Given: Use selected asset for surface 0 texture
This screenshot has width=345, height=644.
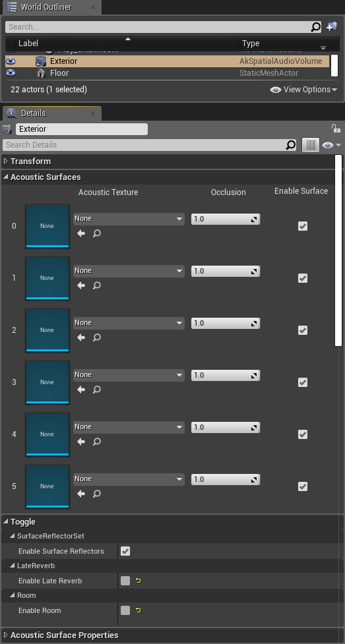Looking at the screenshot, I should click(81, 233).
